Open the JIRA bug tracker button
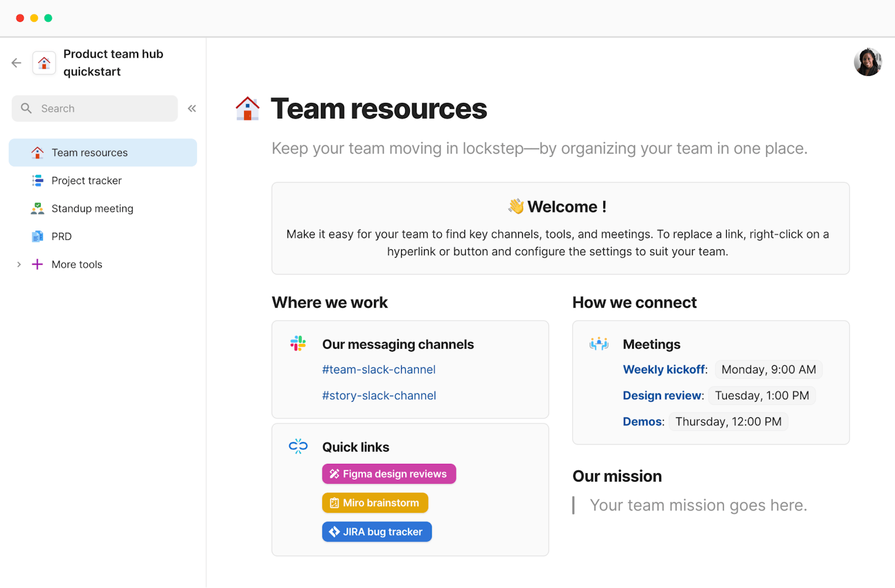The width and height of the screenshot is (895, 588). [377, 532]
